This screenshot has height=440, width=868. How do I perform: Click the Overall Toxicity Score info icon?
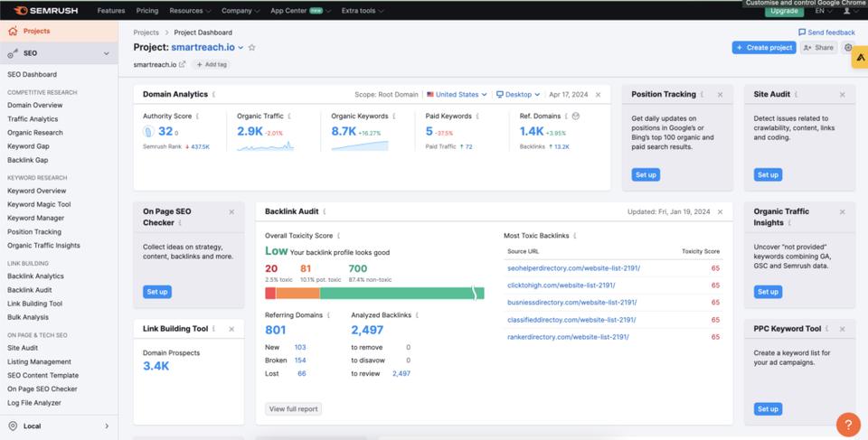(x=339, y=236)
